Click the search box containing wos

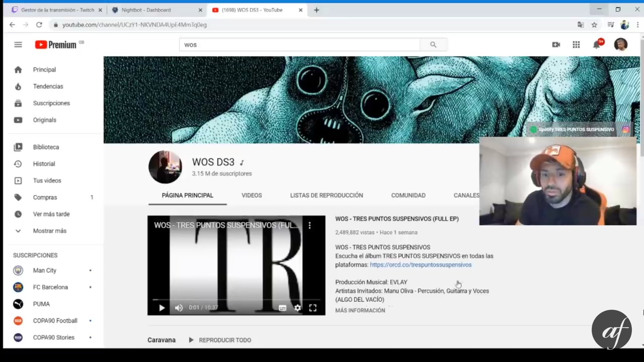tap(299, 45)
